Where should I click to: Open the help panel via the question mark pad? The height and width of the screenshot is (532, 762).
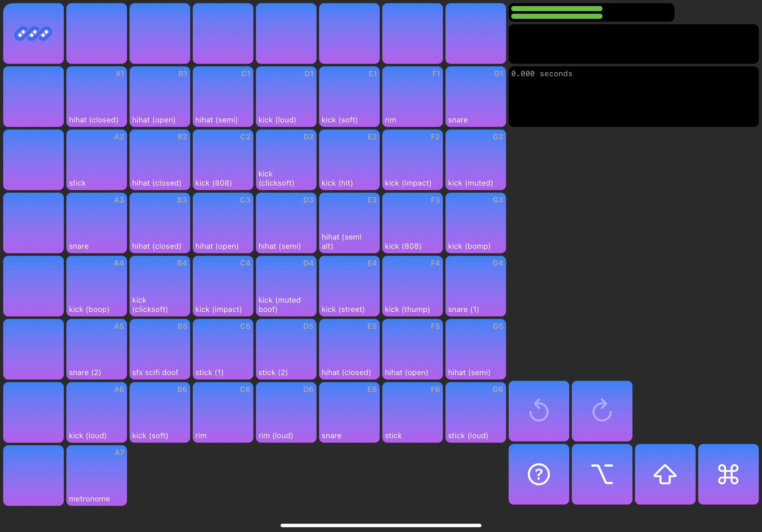tap(538, 474)
